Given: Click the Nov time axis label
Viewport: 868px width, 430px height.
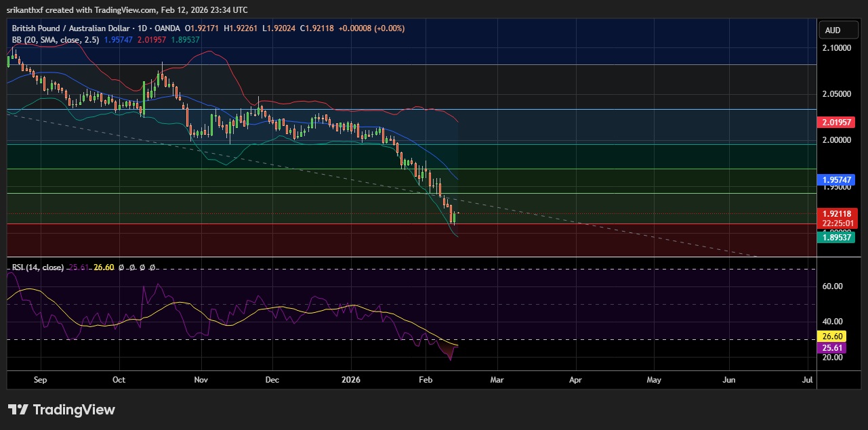Looking at the screenshot, I should [x=201, y=381].
